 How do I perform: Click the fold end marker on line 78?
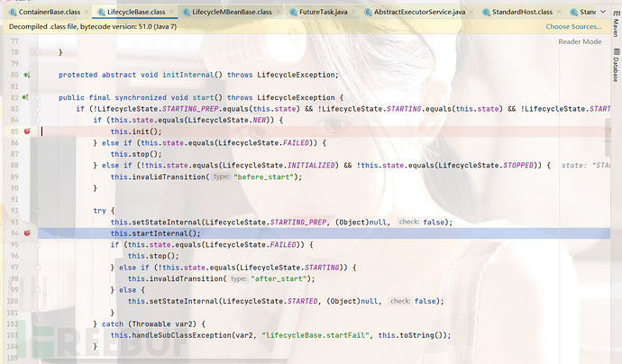(x=38, y=52)
